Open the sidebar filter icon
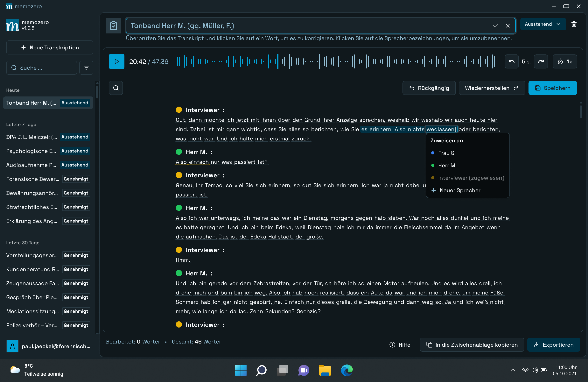Viewport: 588px width, 382px height. 86,67
